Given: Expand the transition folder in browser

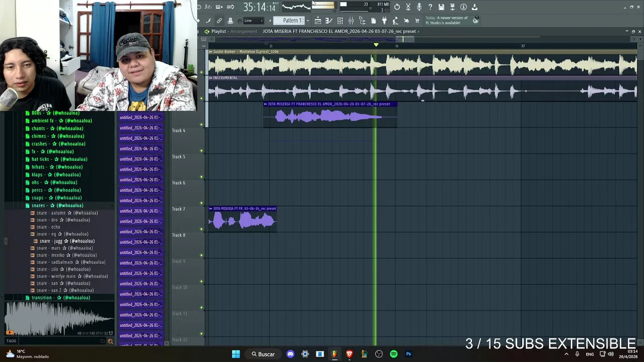Looking at the screenshot, I should [58, 298].
